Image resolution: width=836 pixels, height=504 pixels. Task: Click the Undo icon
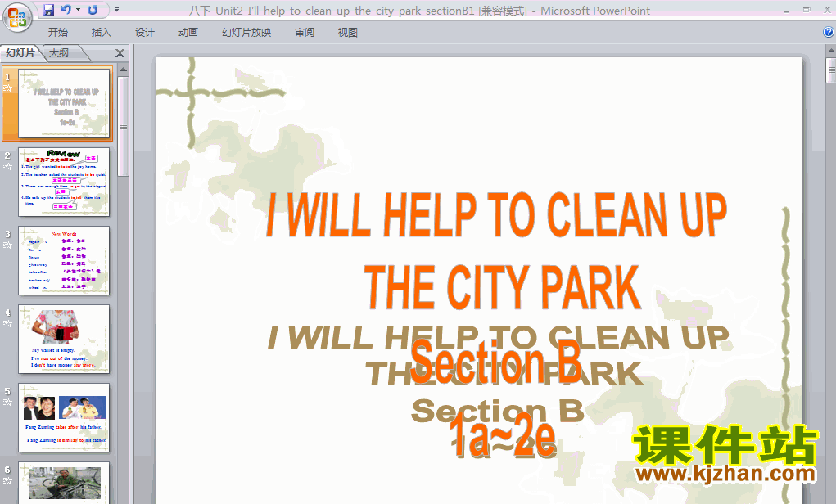[x=66, y=10]
